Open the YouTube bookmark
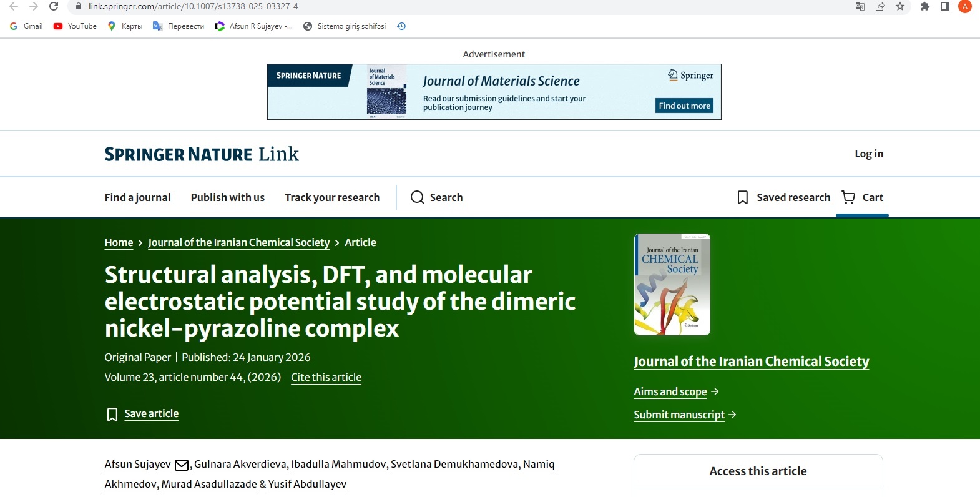The height and width of the screenshot is (497, 980). tap(75, 26)
